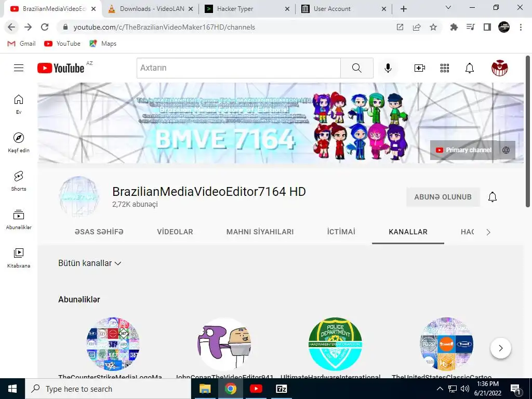Open Chrome three-dot menu
The image size is (532, 399).
coord(521,27)
